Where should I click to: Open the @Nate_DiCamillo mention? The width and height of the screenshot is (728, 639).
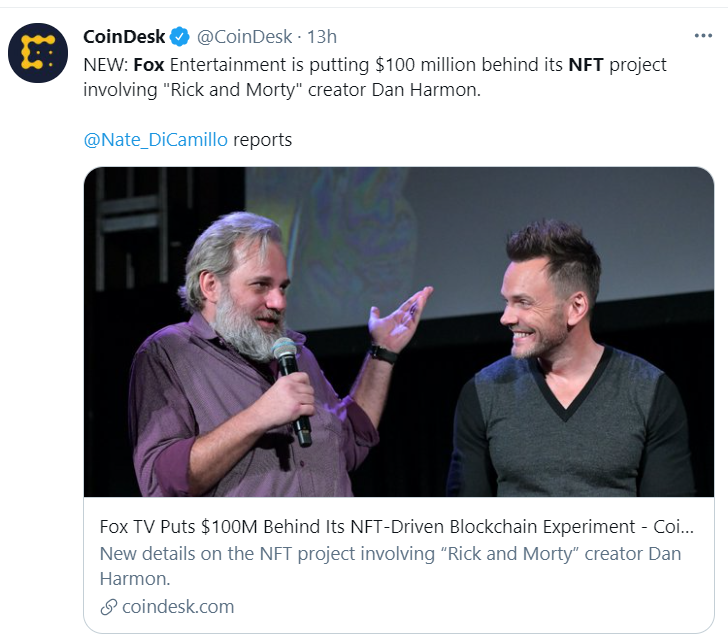[x=156, y=140]
